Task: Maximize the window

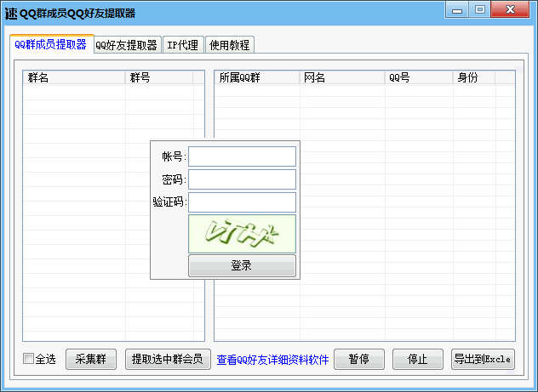Action: pyautogui.click(x=479, y=9)
